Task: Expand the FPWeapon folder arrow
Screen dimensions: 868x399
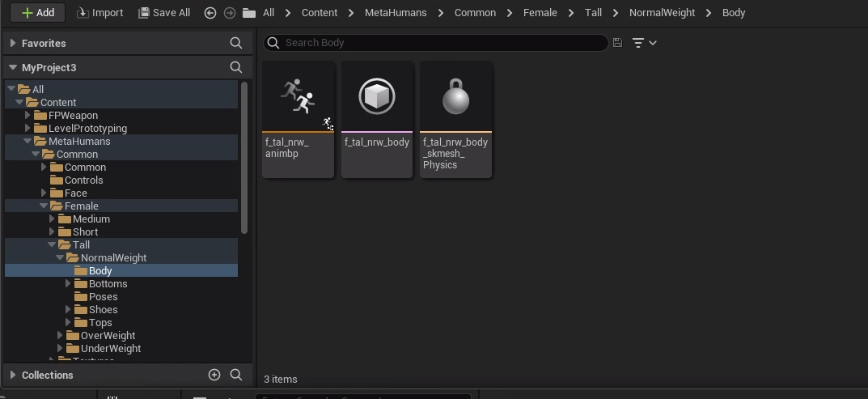Action: [x=28, y=115]
